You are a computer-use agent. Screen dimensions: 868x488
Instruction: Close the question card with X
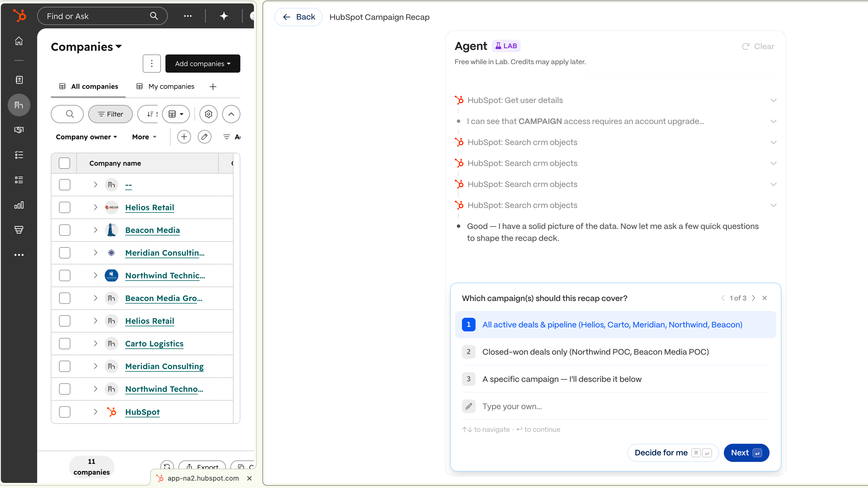pos(764,298)
